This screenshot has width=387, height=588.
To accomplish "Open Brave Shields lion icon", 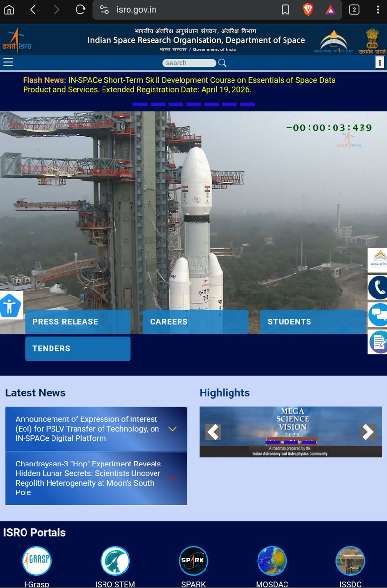I will (x=308, y=9).
